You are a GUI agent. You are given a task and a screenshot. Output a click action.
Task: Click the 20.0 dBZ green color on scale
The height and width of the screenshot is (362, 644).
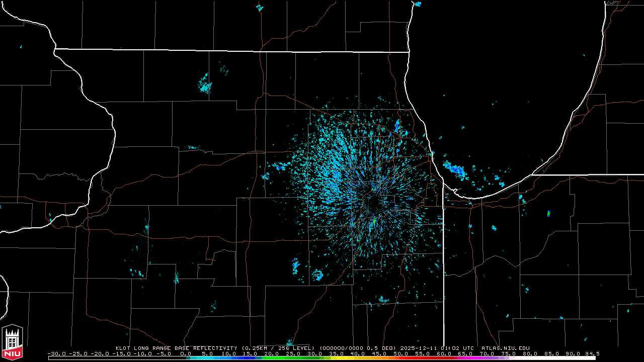(x=272, y=358)
